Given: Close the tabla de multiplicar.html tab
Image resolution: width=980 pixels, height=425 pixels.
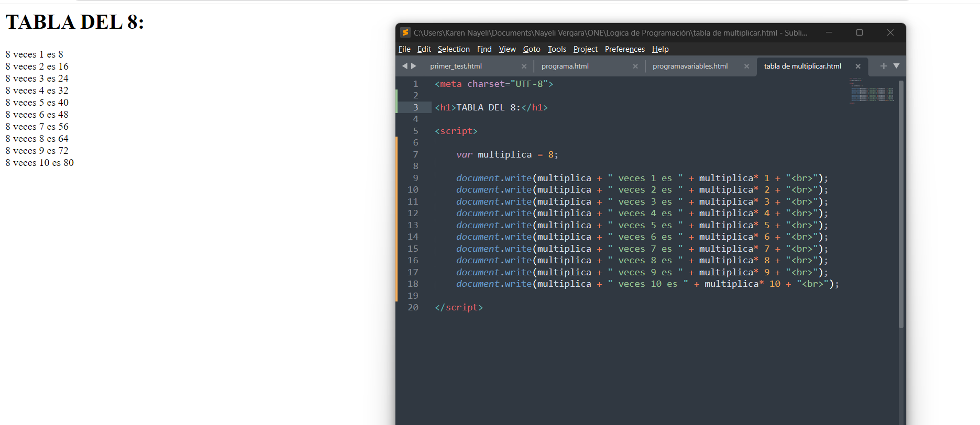Looking at the screenshot, I should pyautogui.click(x=858, y=66).
